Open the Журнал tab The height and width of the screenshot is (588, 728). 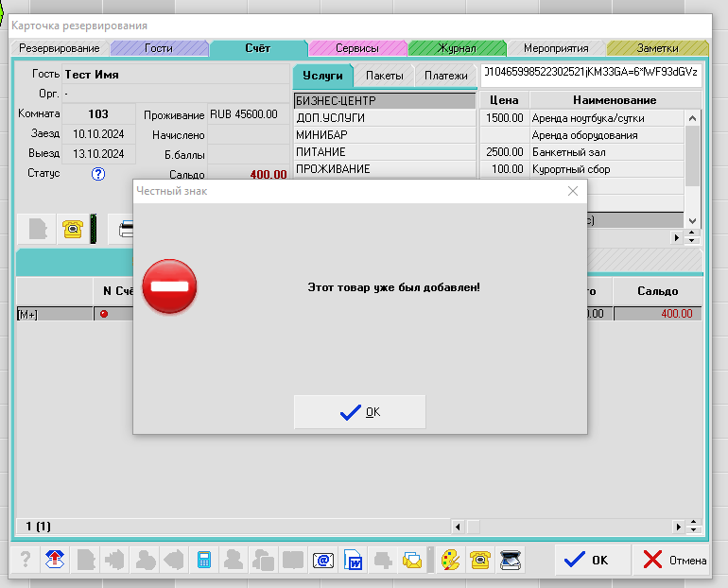(x=456, y=48)
